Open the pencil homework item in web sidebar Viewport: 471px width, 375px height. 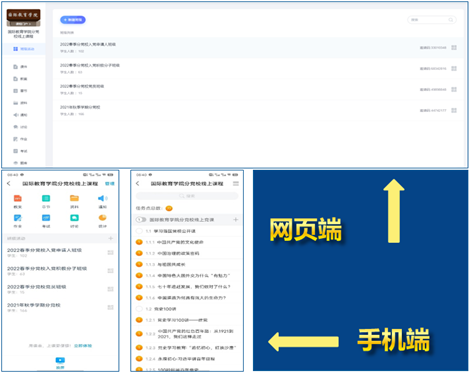coord(20,139)
